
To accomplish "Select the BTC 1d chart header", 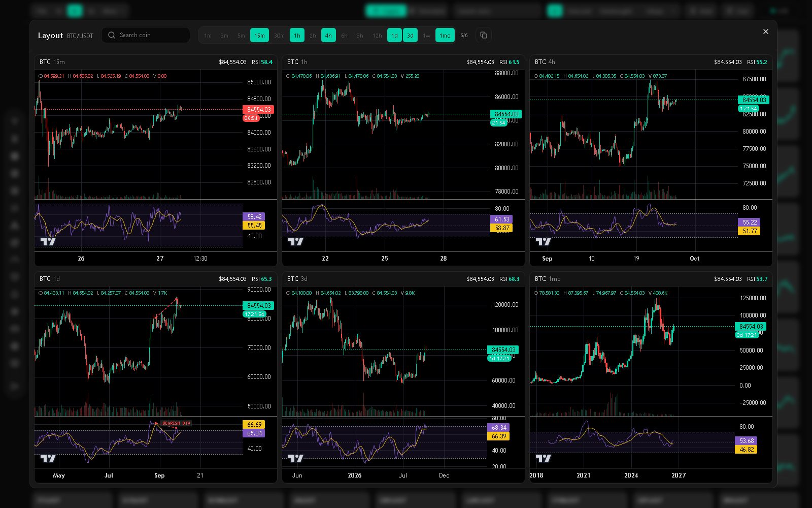I will click(x=156, y=279).
